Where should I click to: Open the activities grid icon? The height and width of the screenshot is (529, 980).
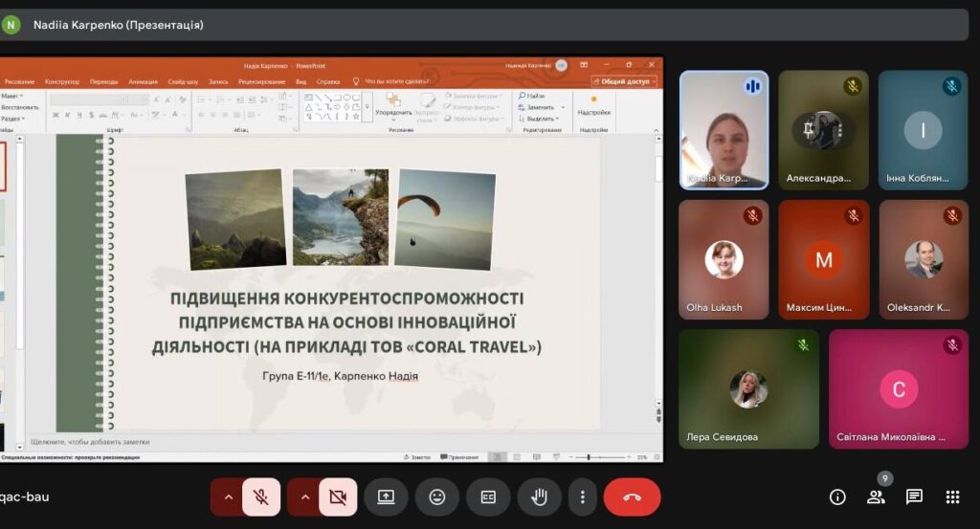(x=952, y=497)
